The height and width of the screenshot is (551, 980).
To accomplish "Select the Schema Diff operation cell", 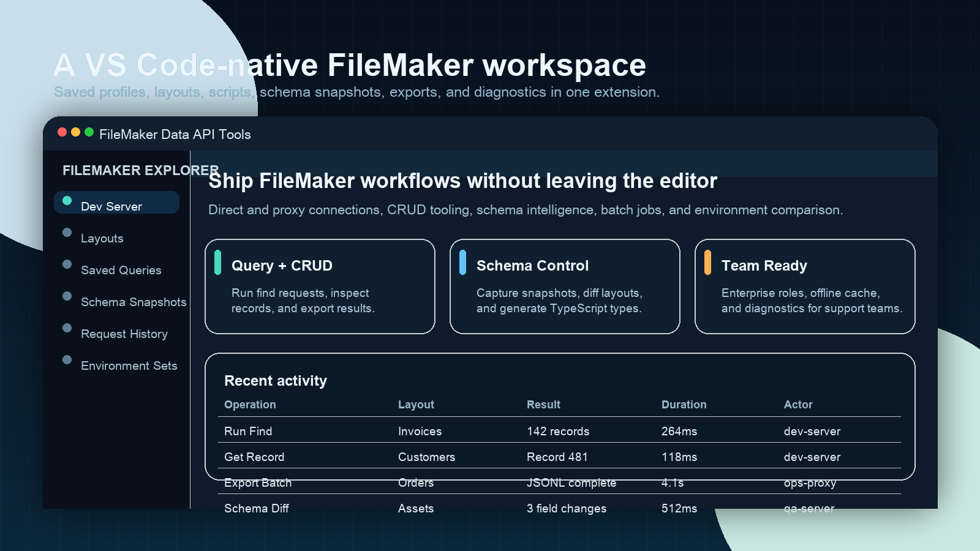I will click(256, 509).
